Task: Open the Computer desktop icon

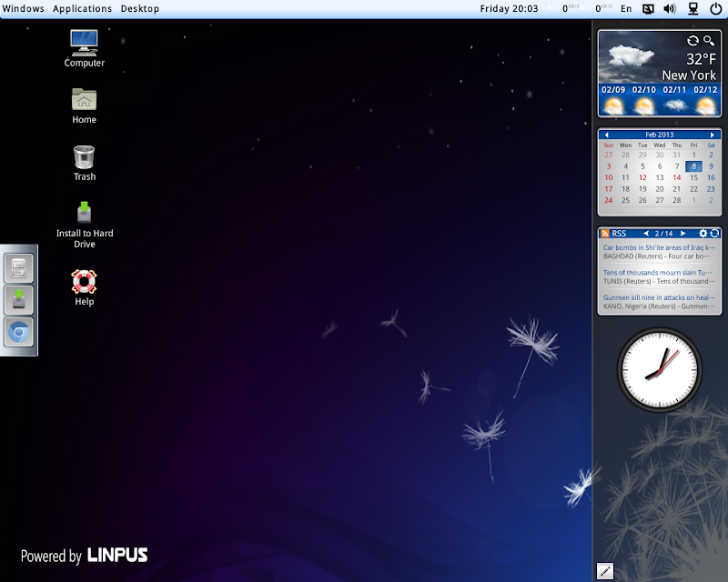Action: coord(84,42)
